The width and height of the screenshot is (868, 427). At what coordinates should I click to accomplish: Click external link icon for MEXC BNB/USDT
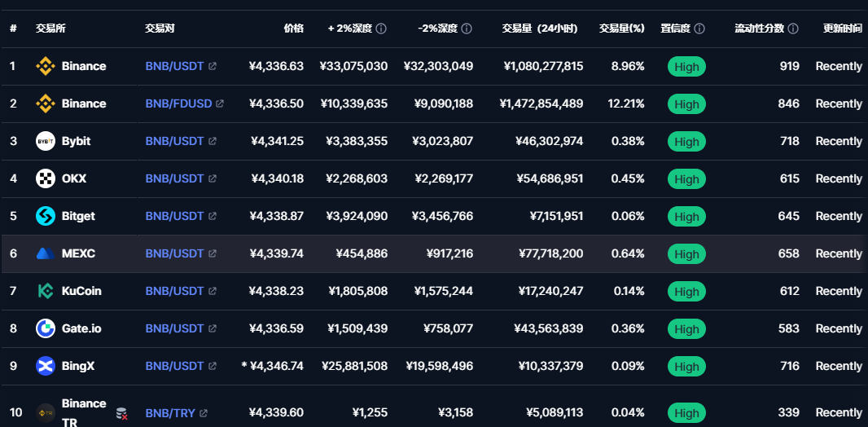[212, 253]
